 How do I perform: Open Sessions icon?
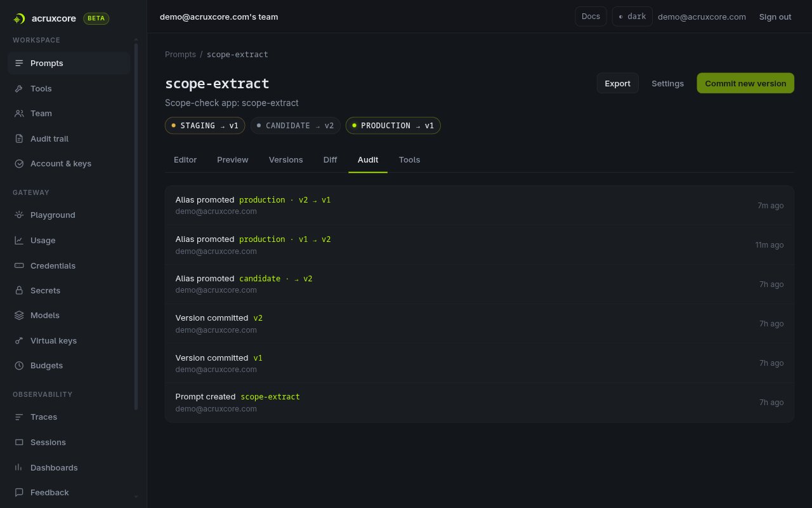(x=19, y=443)
